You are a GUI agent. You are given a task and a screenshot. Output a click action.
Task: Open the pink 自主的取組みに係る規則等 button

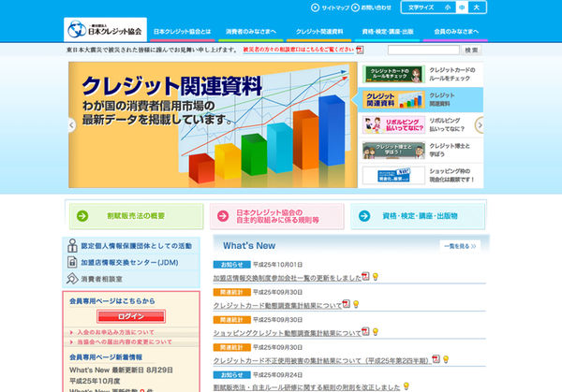[x=276, y=216]
